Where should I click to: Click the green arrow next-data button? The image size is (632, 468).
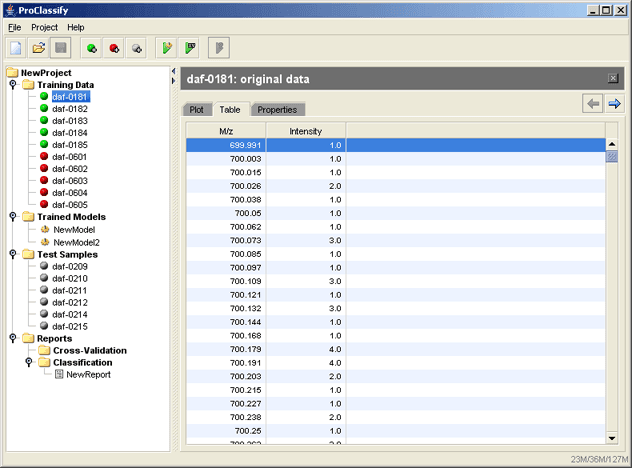615,104
